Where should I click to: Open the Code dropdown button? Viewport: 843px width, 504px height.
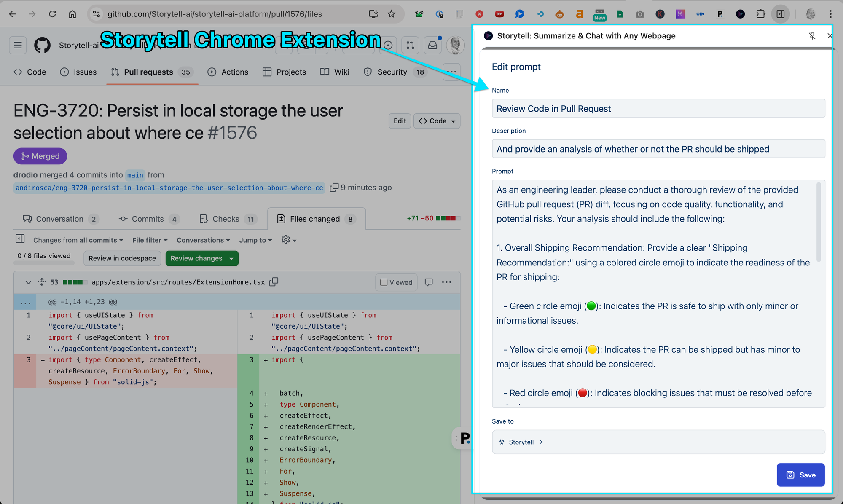click(x=437, y=121)
